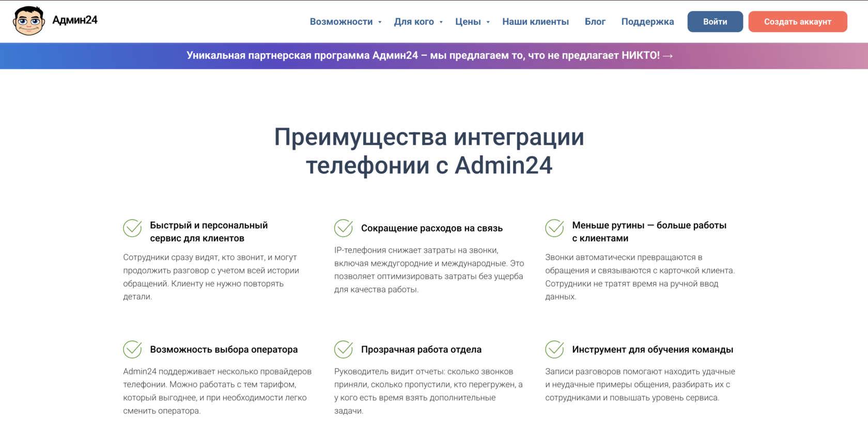The width and height of the screenshot is (868, 422).
Task: Open the Цены menu
Action: (468, 22)
